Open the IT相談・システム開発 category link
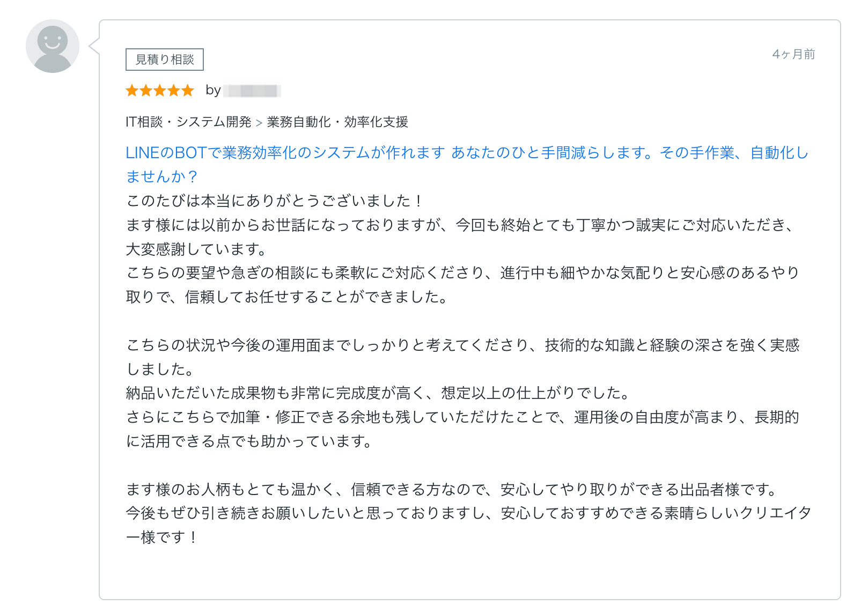The width and height of the screenshot is (868, 605). 188,122
